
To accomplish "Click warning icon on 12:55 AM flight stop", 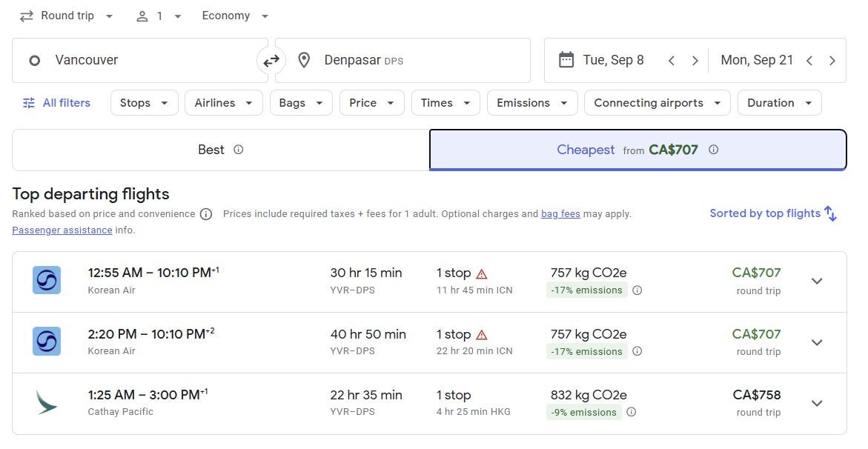I will 482,273.
